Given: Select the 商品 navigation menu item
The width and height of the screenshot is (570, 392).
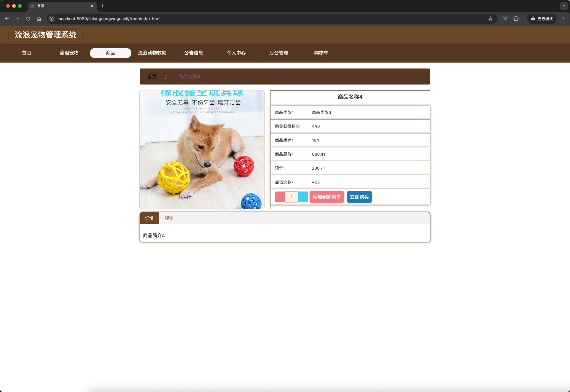Looking at the screenshot, I should click(111, 53).
